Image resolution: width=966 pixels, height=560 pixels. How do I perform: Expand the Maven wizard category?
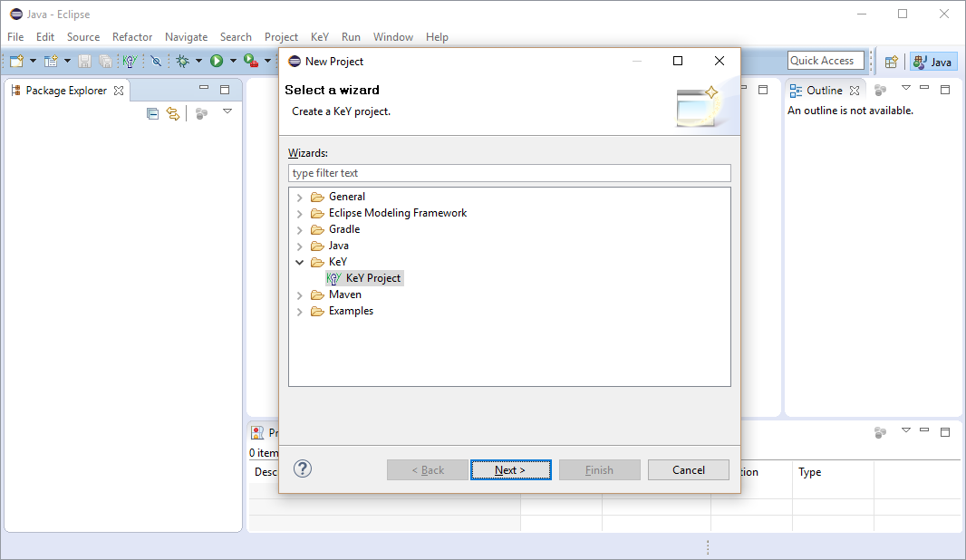[x=300, y=295]
